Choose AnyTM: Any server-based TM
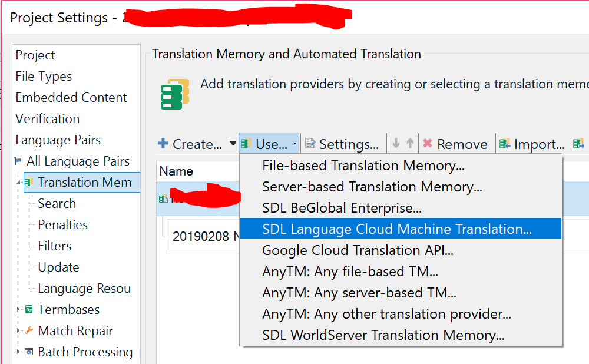 pos(401,293)
